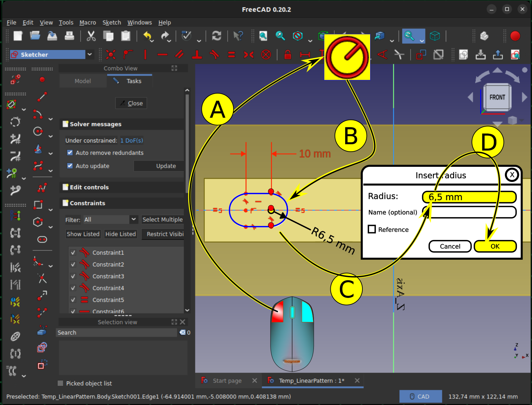Switch to the Start page tab

pyautogui.click(x=227, y=381)
